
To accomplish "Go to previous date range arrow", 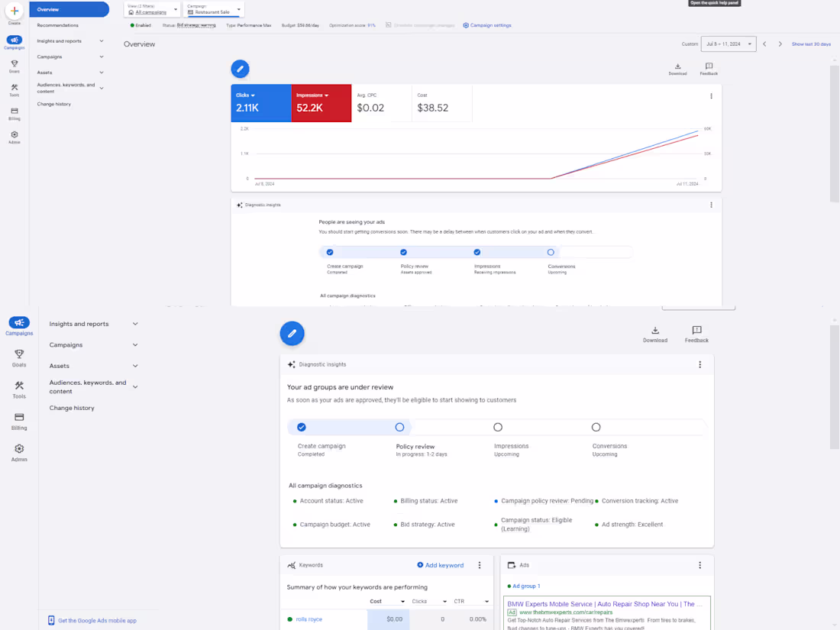I will coord(764,44).
